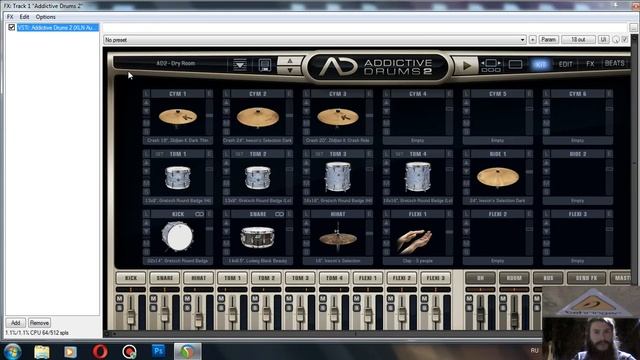The height and width of the screenshot is (360, 640).
Task: Switch to the EDIT page tab
Action: tap(565, 64)
